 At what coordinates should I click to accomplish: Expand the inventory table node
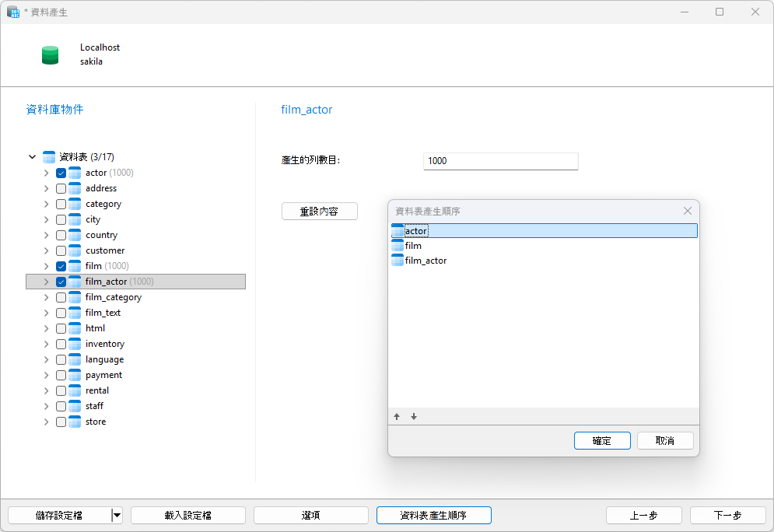point(46,344)
